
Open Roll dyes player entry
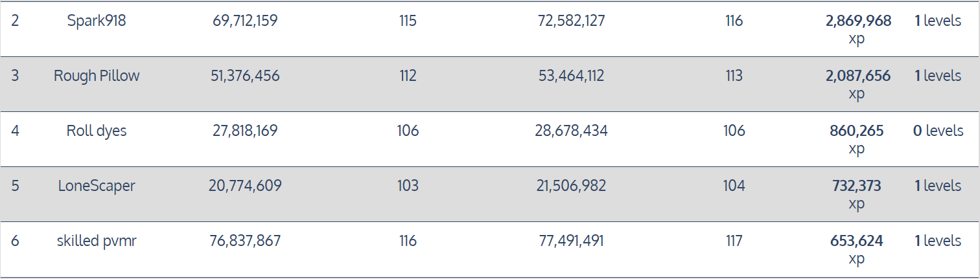pyautogui.click(x=97, y=131)
